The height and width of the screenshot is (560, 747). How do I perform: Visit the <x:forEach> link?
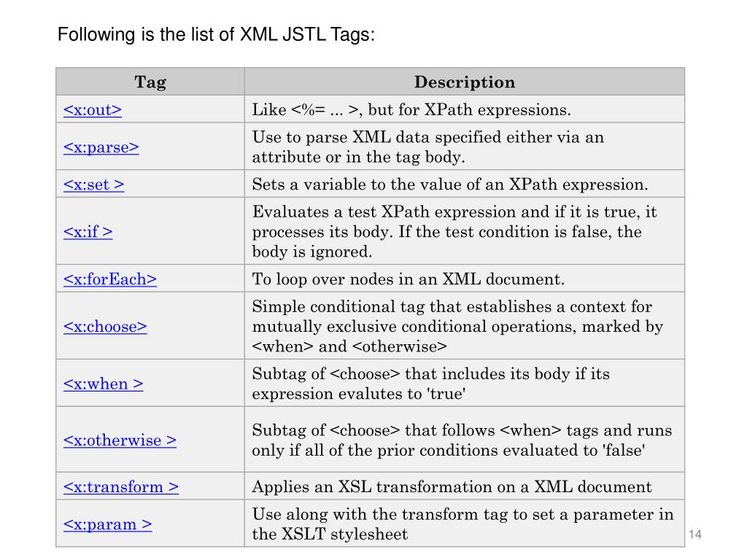110,279
